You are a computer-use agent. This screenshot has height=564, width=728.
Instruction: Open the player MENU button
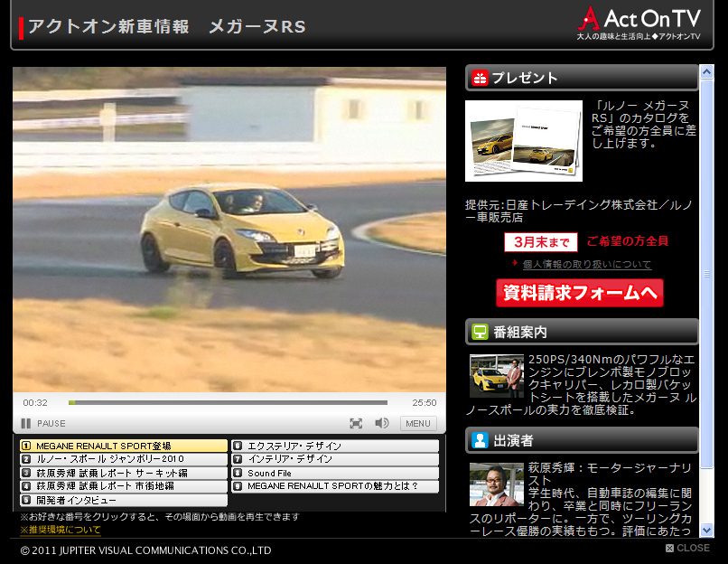click(x=418, y=423)
